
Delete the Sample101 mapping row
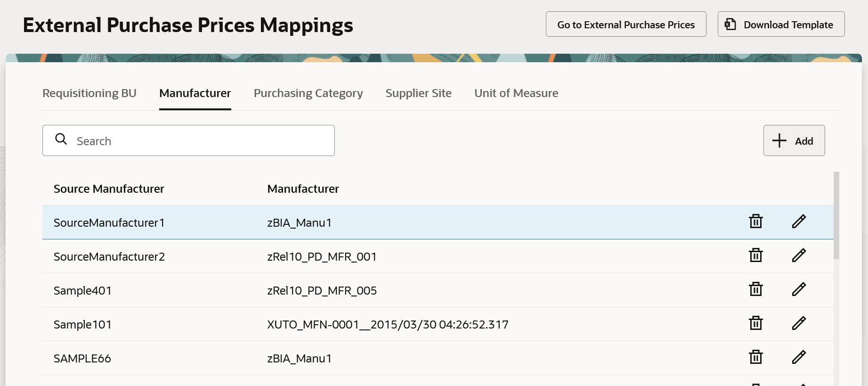[755, 323]
